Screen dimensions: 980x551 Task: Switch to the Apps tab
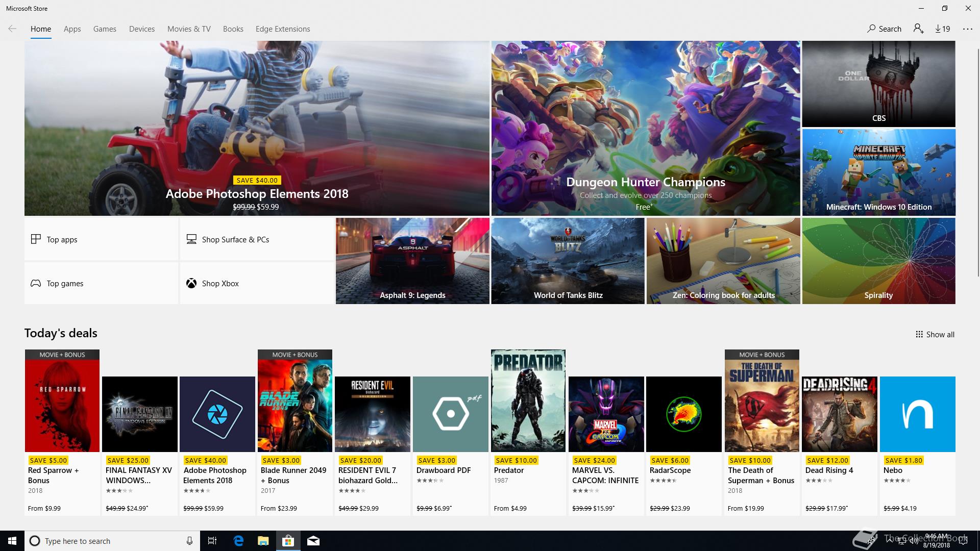pyautogui.click(x=72, y=29)
